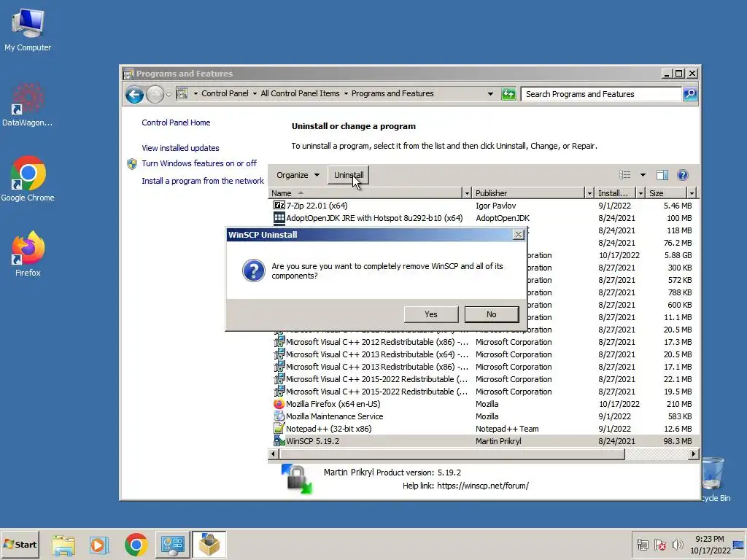This screenshot has height=560, width=747.
Task: Click Control Panel taskbar button
Action: pyautogui.click(x=172, y=545)
